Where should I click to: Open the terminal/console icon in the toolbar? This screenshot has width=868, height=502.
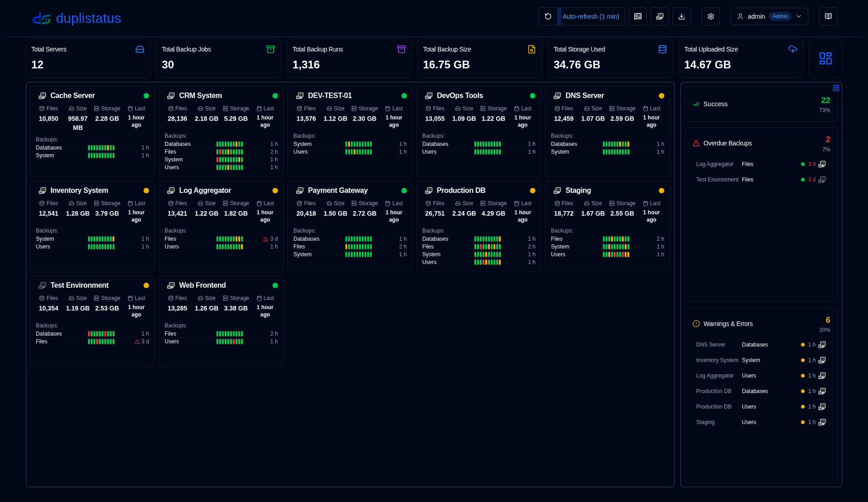click(637, 16)
